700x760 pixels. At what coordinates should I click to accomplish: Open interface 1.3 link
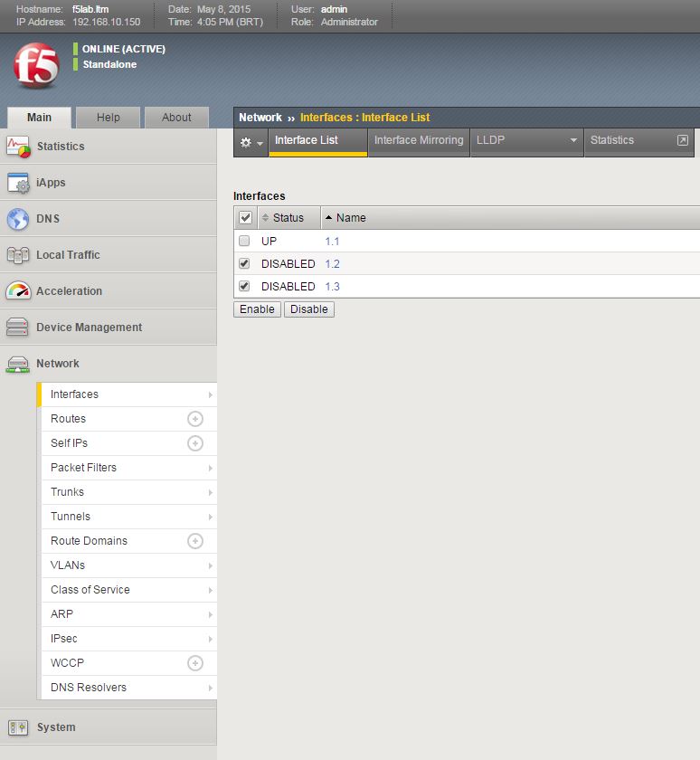pyautogui.click(x=332, y=287)
